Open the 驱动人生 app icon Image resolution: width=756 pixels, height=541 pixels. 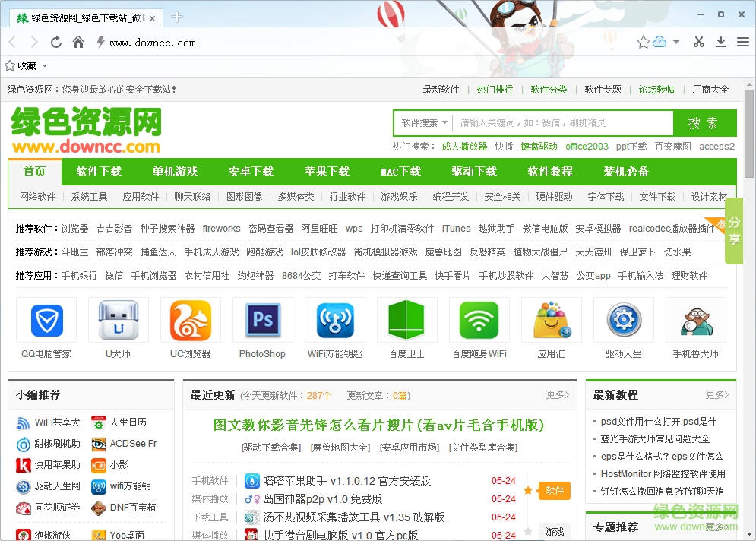pos(624,320)
